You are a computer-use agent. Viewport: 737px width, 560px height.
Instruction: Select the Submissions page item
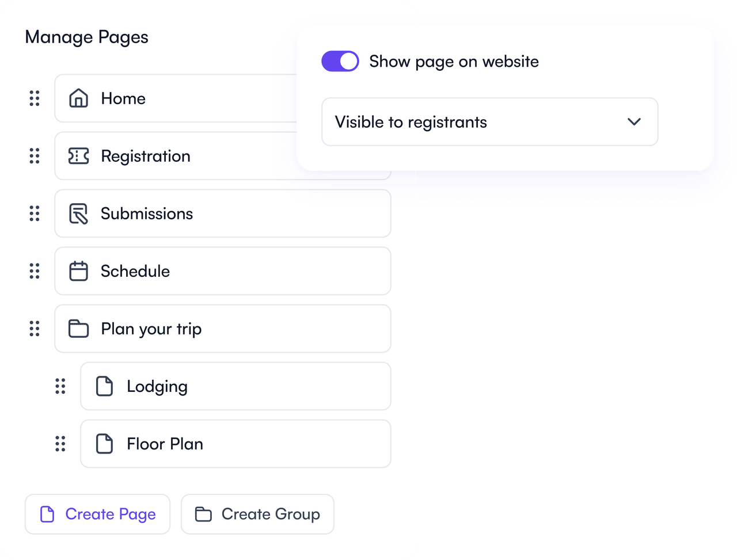pos(223,214)
